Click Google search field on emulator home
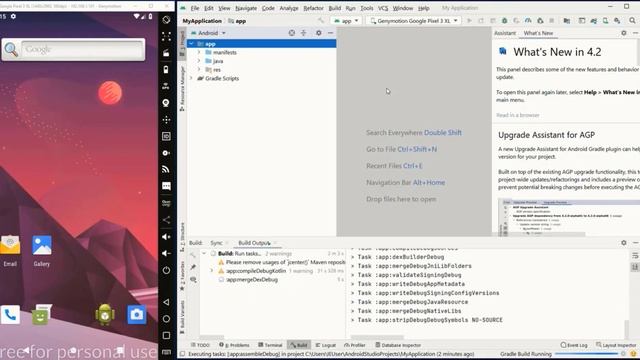 click(83, 49)
